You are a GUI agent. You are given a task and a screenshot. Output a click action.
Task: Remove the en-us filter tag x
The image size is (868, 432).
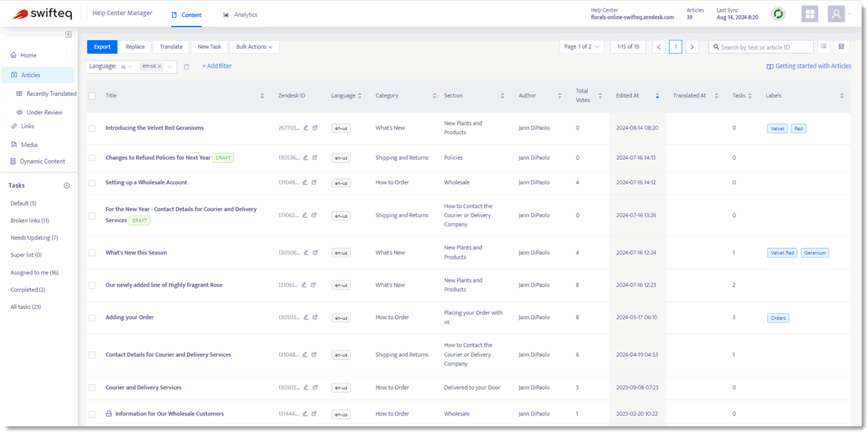pyautogui.click(x=159, y=66)
